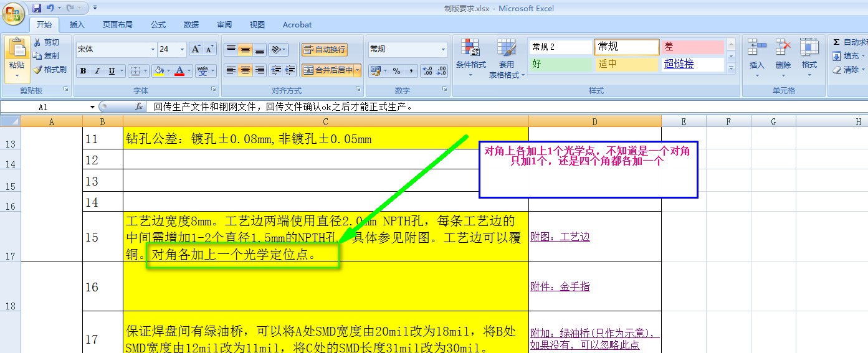Open 条件格式 conditional formatting
This screenshot has height=353, width=868.
[x=471, y=59]
